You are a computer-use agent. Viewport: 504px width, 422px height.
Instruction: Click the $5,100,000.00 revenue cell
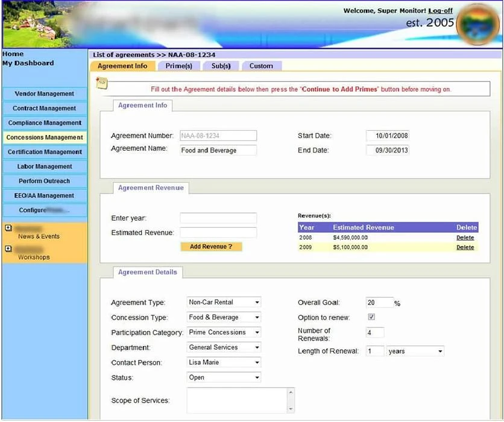350,247
